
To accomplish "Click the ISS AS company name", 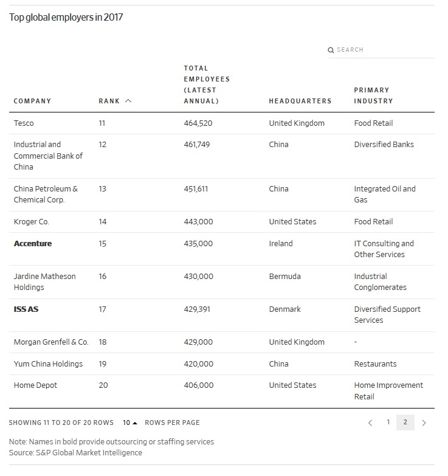I will (26, 309).
